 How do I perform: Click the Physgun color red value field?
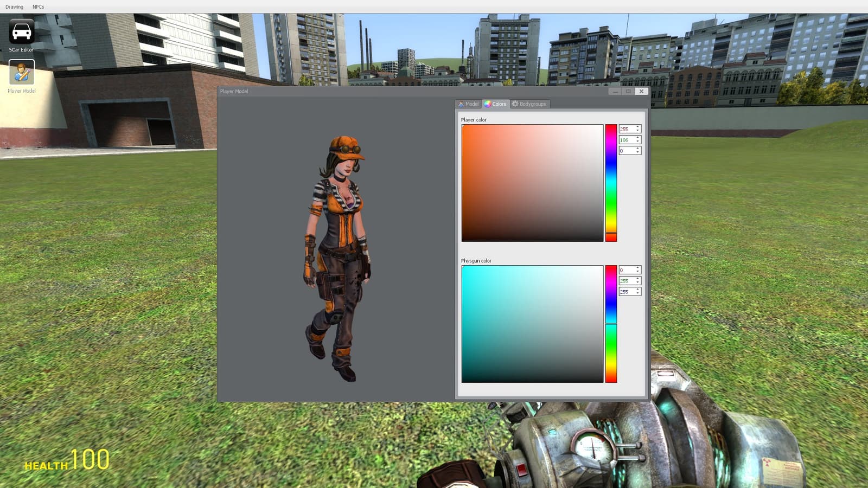(x=630, y=270)
